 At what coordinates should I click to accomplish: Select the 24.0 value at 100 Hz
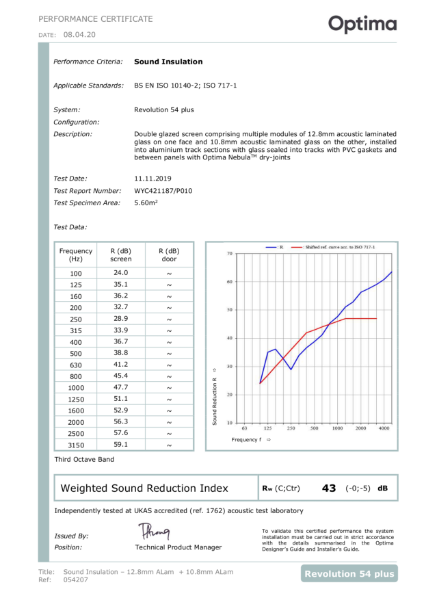pyautogui.click(x=121, y=273)
